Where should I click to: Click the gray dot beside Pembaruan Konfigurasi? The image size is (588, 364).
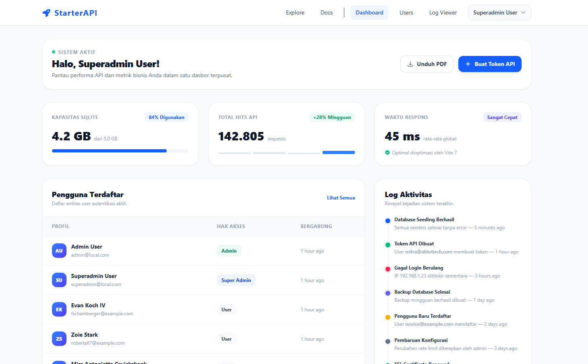coord(388,341)
